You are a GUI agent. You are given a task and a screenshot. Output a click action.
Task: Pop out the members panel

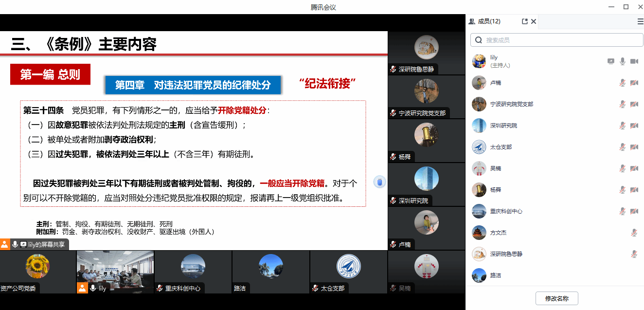click(525, 21)
